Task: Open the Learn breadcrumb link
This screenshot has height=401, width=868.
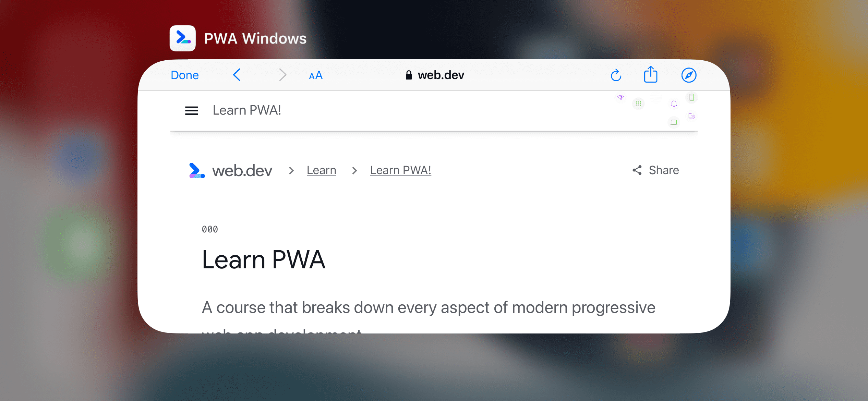Action: coord(322,170)
